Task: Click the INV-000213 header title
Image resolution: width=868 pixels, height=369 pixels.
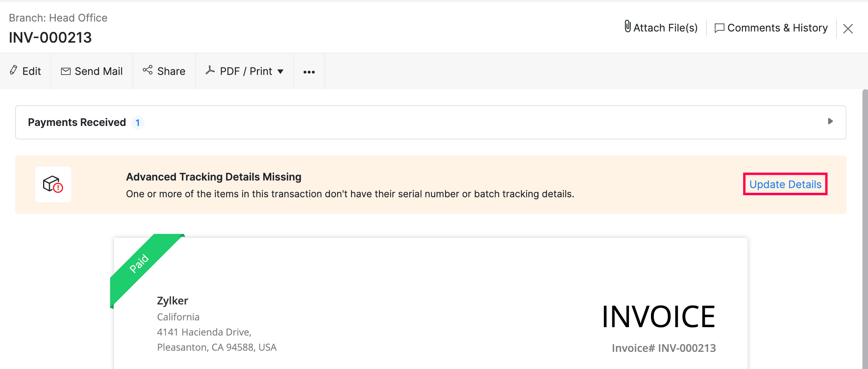Action: [50, 37]
